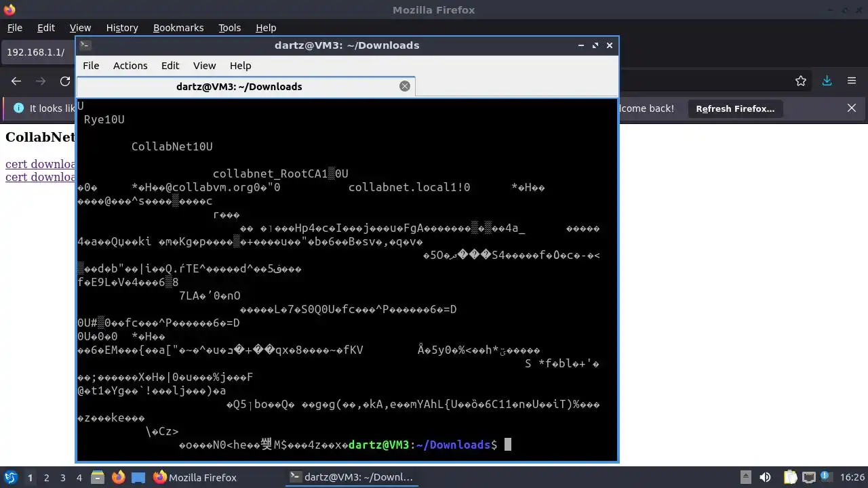Launch Firefox from the panel quick launcher

click(118, 477)
